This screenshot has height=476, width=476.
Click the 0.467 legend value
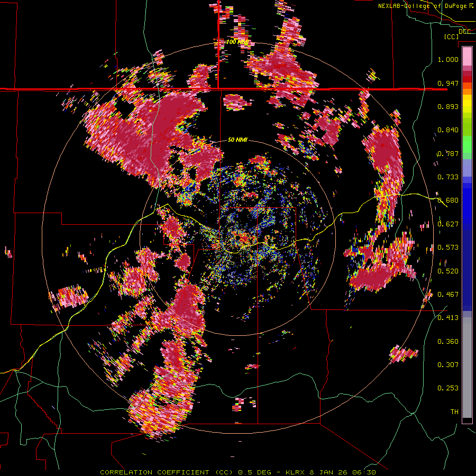point(448,295)
